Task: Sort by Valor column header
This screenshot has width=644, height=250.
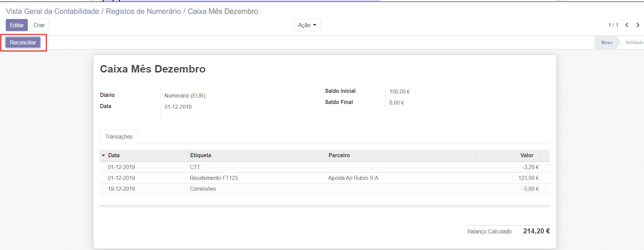Action: [x=526, y=156]
